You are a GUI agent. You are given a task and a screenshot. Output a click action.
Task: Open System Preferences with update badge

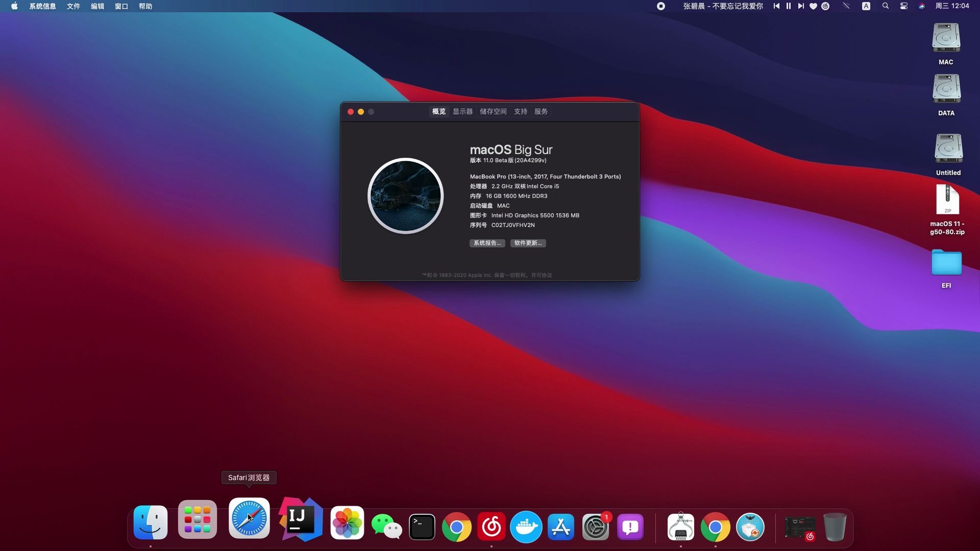coord(596,527)
